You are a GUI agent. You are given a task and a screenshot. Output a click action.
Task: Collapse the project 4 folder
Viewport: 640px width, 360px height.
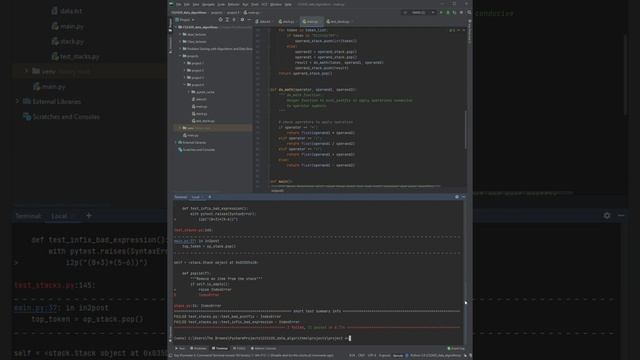point(184,85)
